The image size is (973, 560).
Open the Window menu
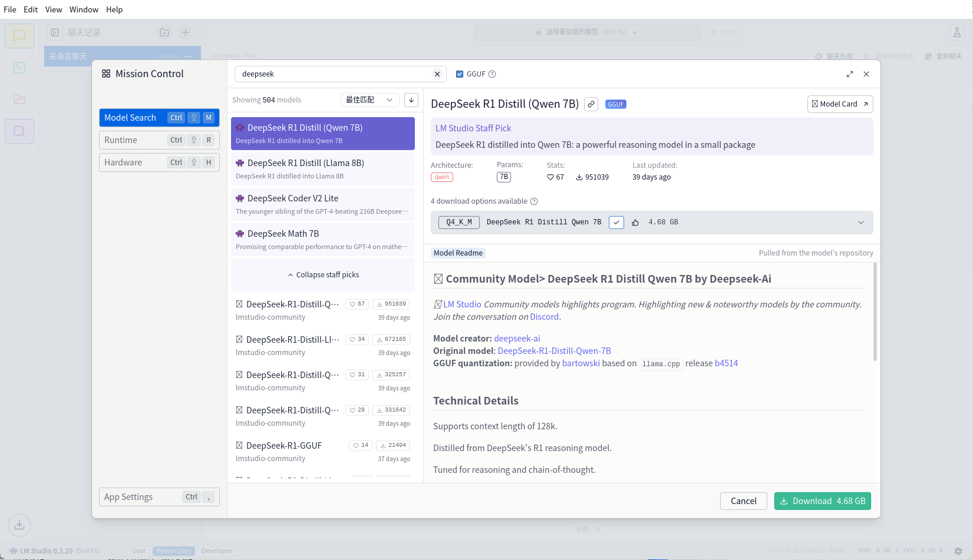(84, 9)
